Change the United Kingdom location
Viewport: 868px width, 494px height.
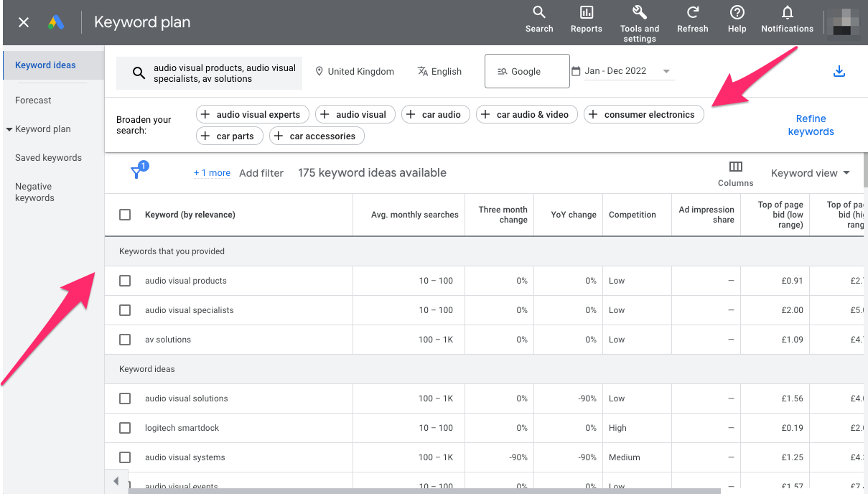pos(355,71)
